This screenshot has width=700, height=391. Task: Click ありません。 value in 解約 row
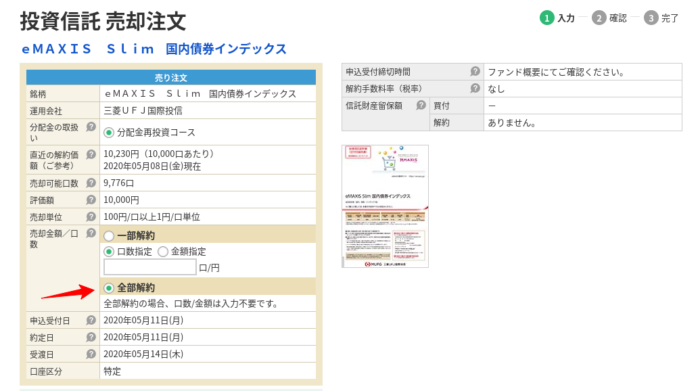pyautogui.click(x=512, y=123)
